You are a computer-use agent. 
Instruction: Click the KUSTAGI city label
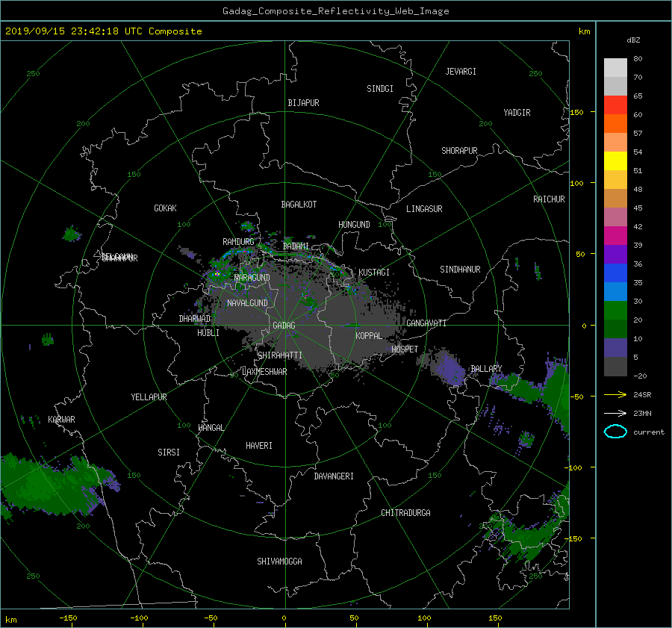[374, 273]
